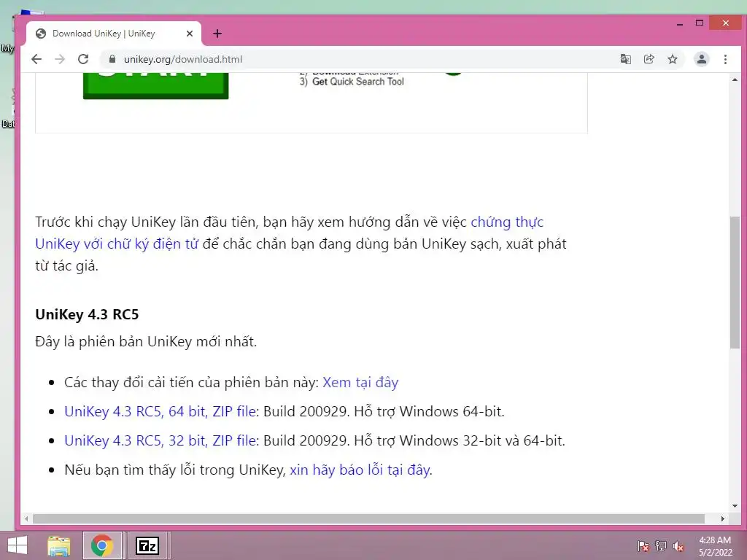Open the 'chứng thực' link
This screenshot has height=560, width=747.
pyautogui.click(x=507, y=222)
